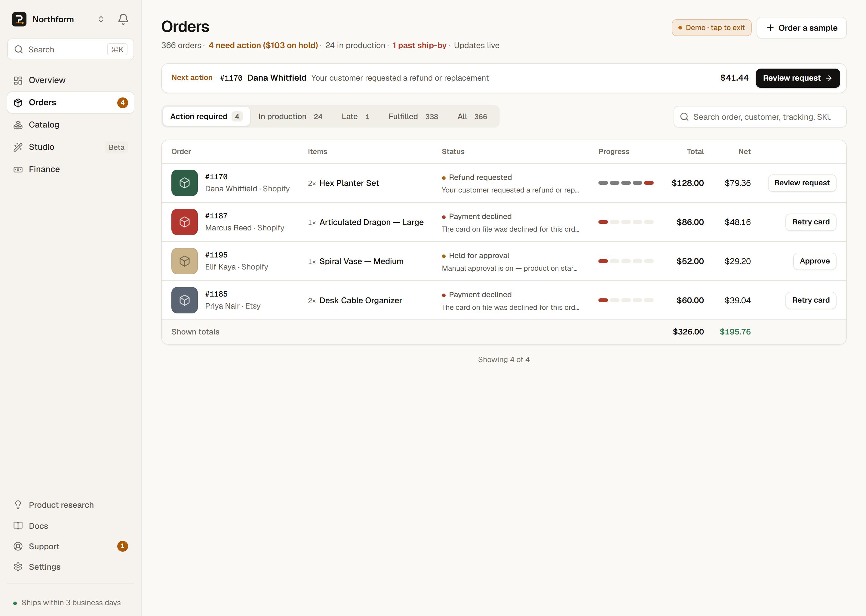Click the slate thumbnail for order #1185
The image size is (866, 616).
tap(184, 300)
